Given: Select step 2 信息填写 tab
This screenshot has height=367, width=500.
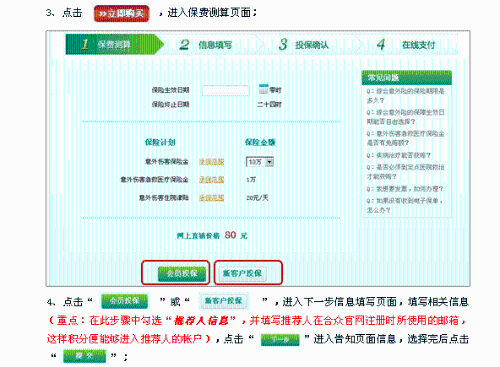Looking at the screenshot, I should click(206, 45).
